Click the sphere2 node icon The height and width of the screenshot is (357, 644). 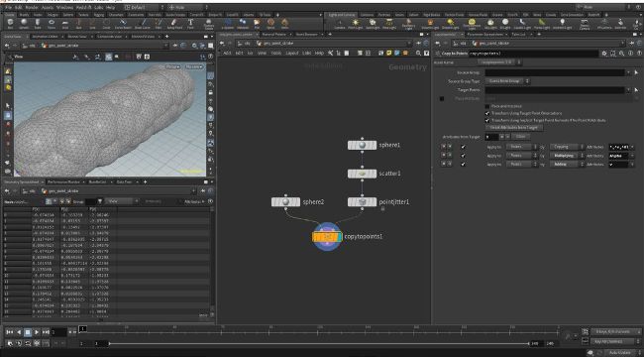point(285,202)
